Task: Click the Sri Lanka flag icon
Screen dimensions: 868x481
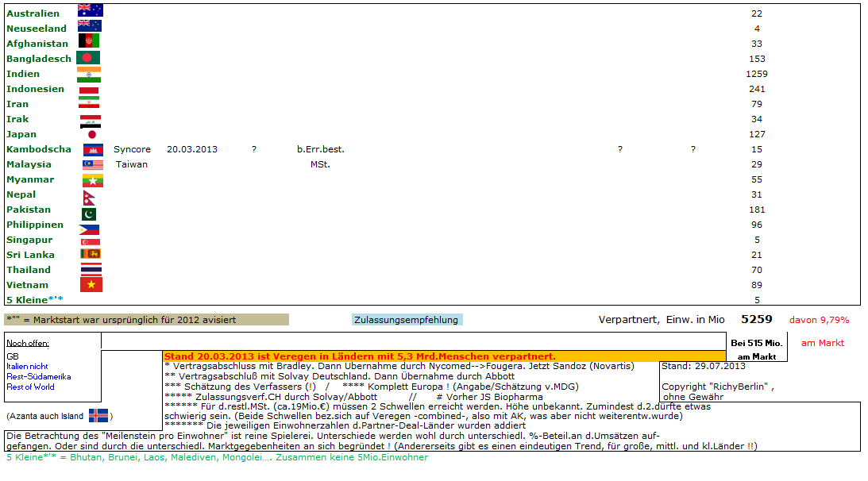Action: (91, 253)
